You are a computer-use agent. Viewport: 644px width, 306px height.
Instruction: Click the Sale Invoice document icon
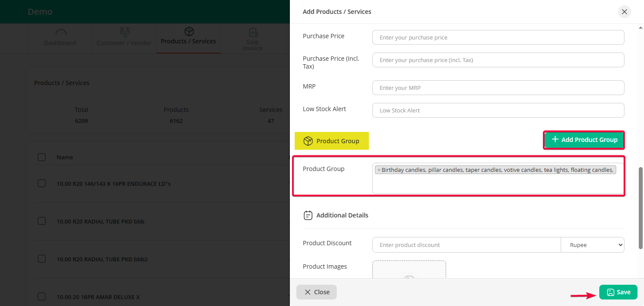point(253,33)
